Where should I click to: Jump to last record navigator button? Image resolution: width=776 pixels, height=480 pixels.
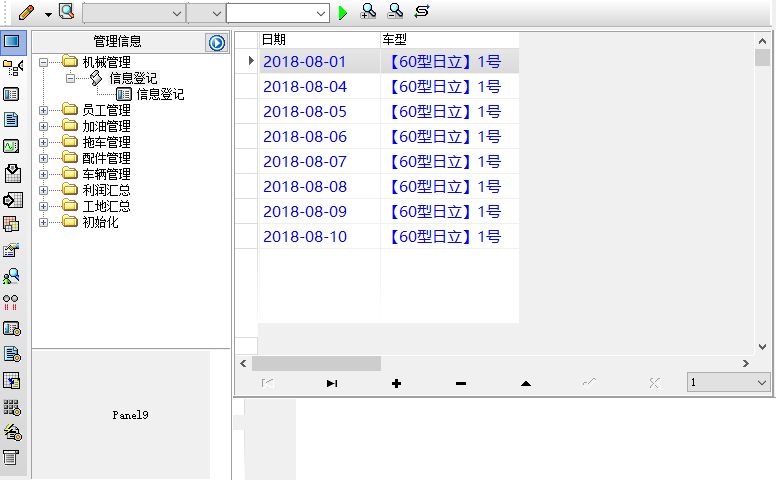332,383
